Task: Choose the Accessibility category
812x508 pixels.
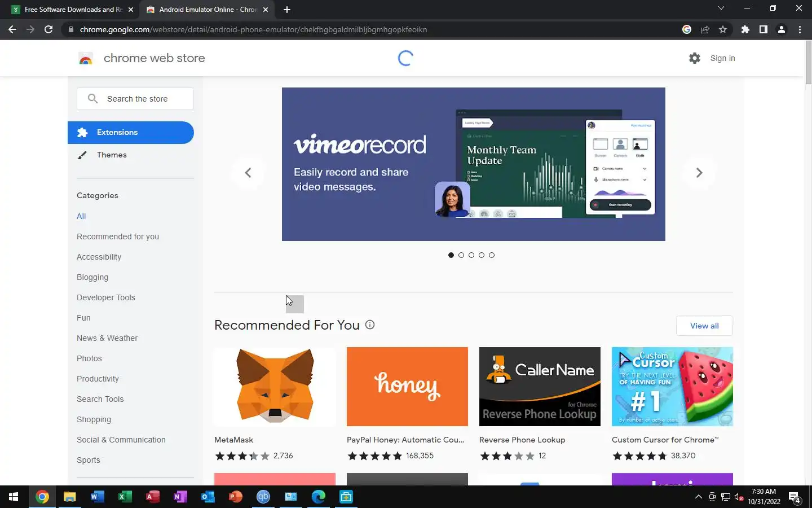Action: click(99, 257)
